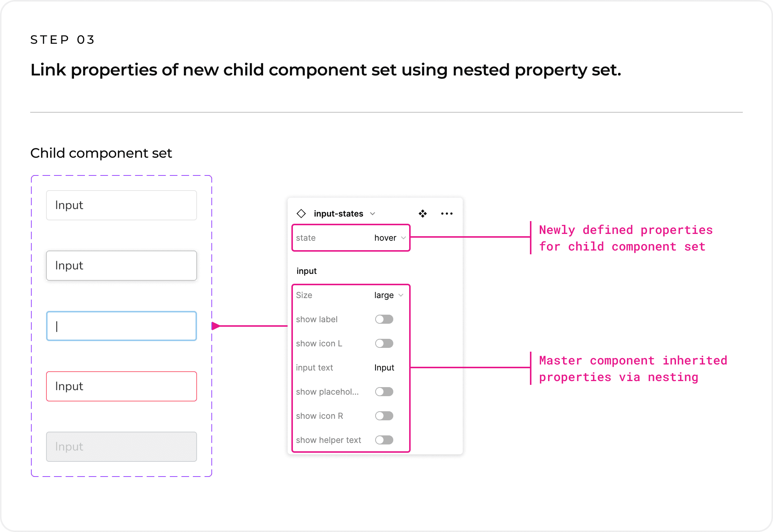Click the pink arrowhead pointing at inputs
The image size is (773, 532).
pos(216,326)
